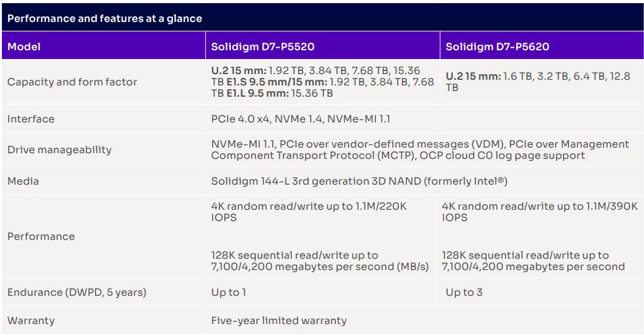The width and height of the screenshot is (644, 336).
Task: Select the "Media" row label
Action: tap(23, 182)
